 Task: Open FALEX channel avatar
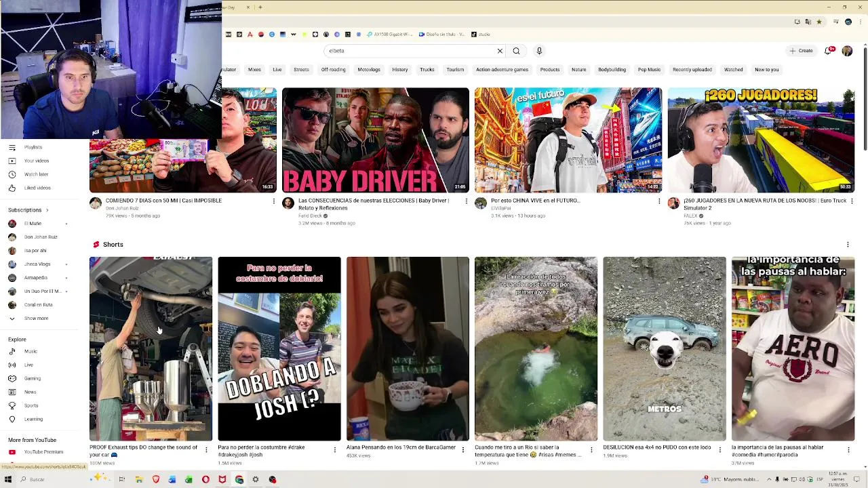click(x=673, y=203)
